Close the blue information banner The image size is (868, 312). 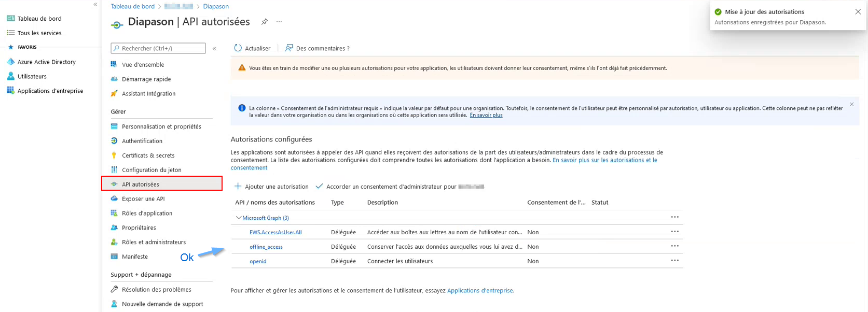(x=851, y=105)
